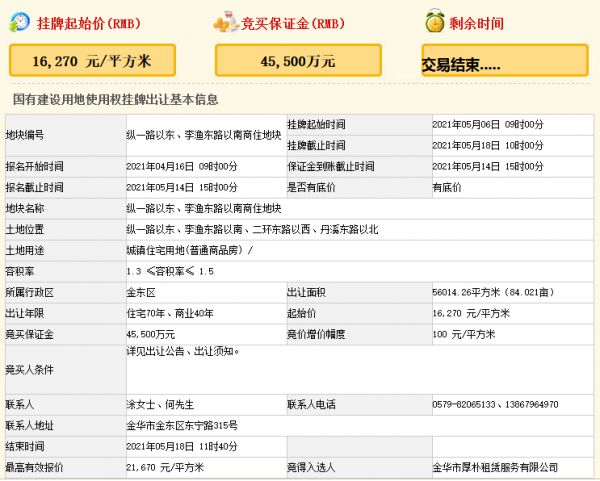Viewport: 600px width, 481px height.
Task: Click the 联系人地址 label
Action: (29, 426)
